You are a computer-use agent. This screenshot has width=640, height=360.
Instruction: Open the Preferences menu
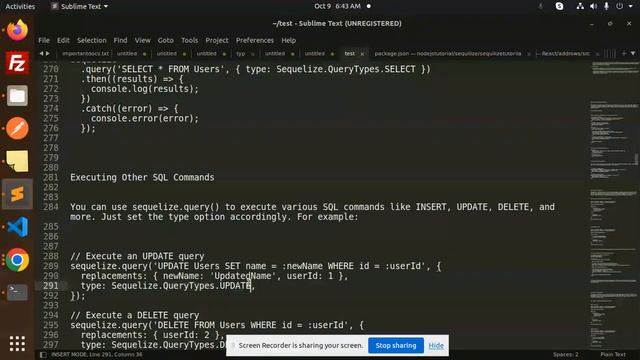(x=255, y=40)
